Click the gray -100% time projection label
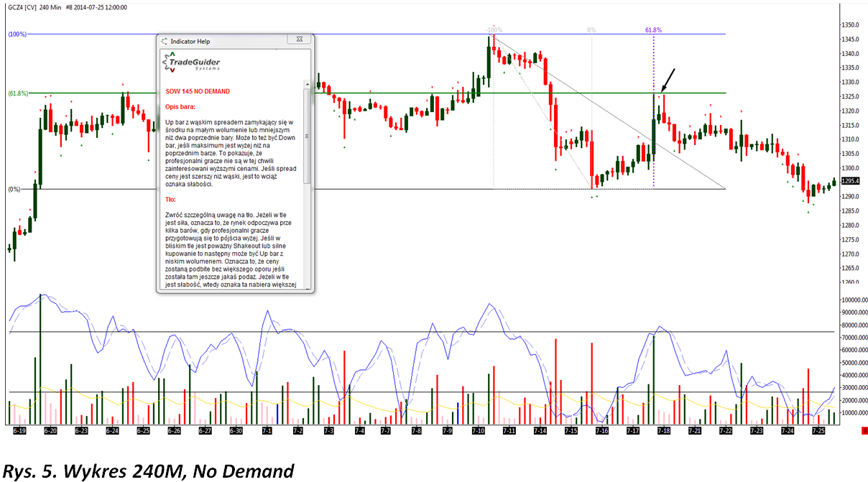 (x=492, y=30)
